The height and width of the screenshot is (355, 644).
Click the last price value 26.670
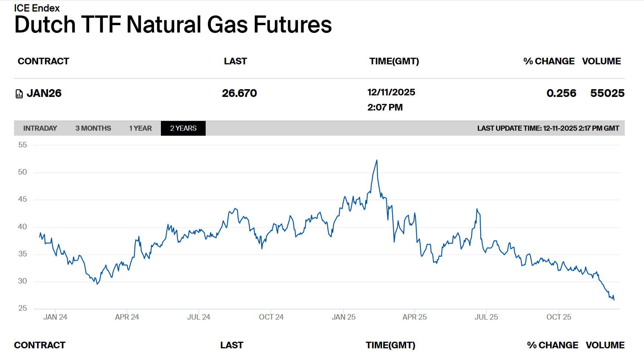coord(239,93)
